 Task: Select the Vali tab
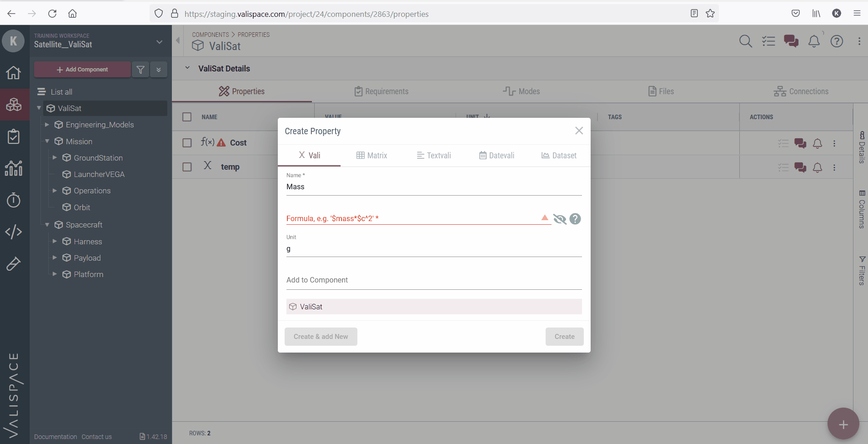tap(309, 156)
